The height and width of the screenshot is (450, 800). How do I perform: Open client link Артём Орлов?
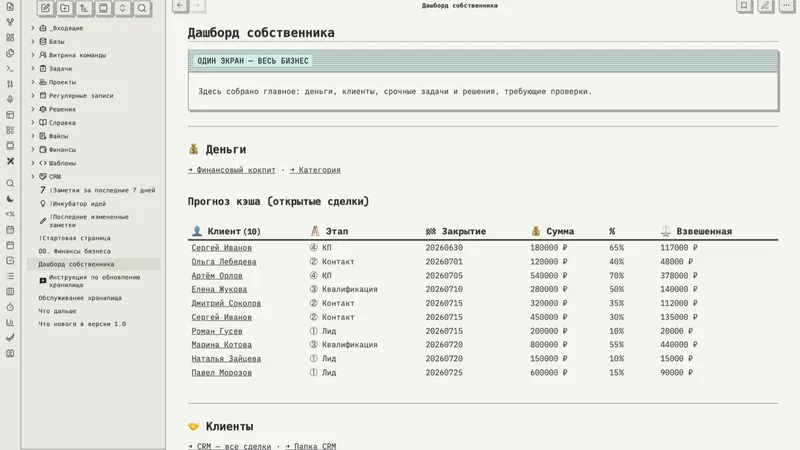point(217,276)
